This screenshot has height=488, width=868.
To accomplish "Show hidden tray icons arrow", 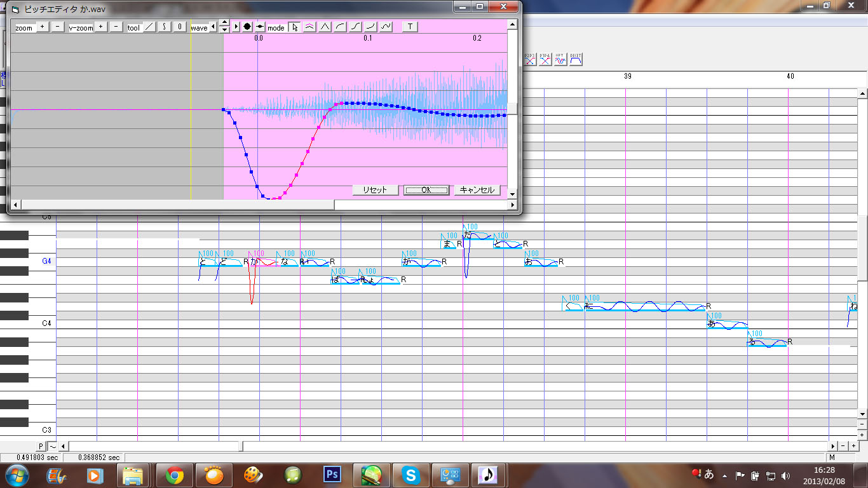I will 724,475.
